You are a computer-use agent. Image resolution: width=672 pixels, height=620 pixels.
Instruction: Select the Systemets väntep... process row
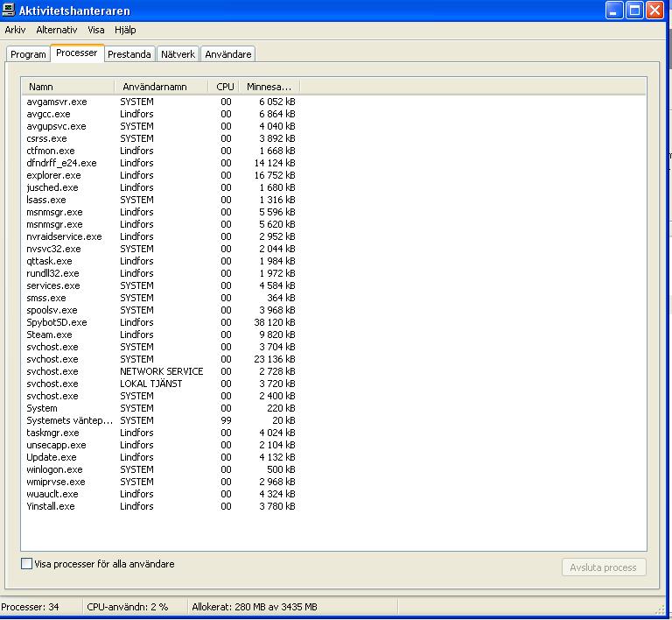pos(161,420)
